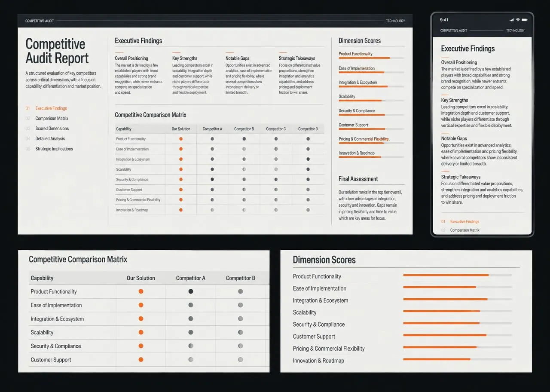Click the Our Solution header in the enlarged matrix panel
The image size is (550, 392).
coord(141,278)
